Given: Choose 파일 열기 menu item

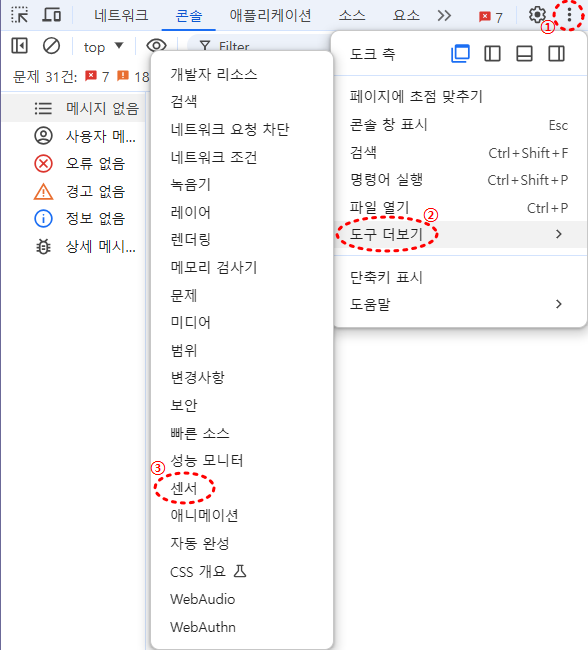Looking at the screenshot, I should coord(460,207).
